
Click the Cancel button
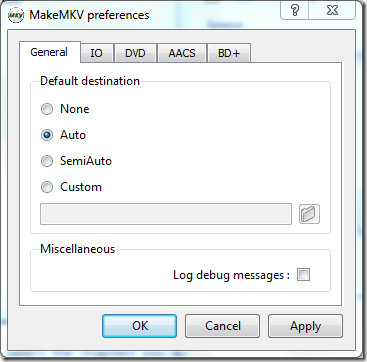tap(222, 326)
